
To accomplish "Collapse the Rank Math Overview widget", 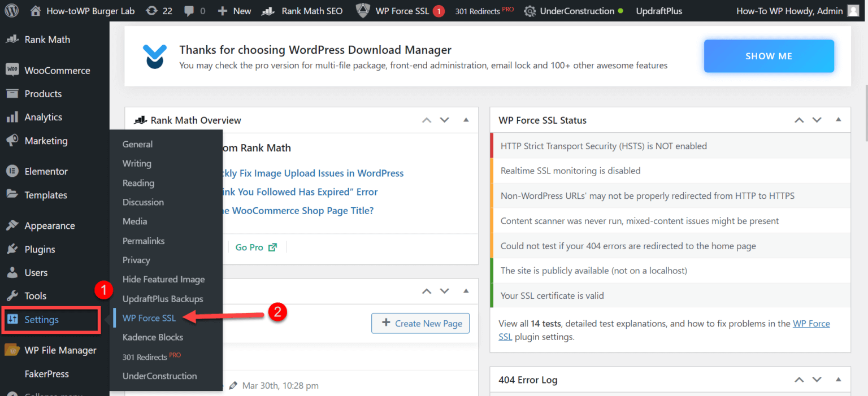I will pyautogui.click(x=466, y=120).
